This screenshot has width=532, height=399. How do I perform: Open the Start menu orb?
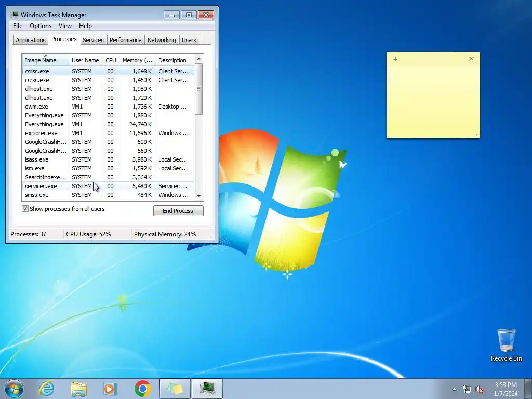pyautogui.click(x=14, y=389)
